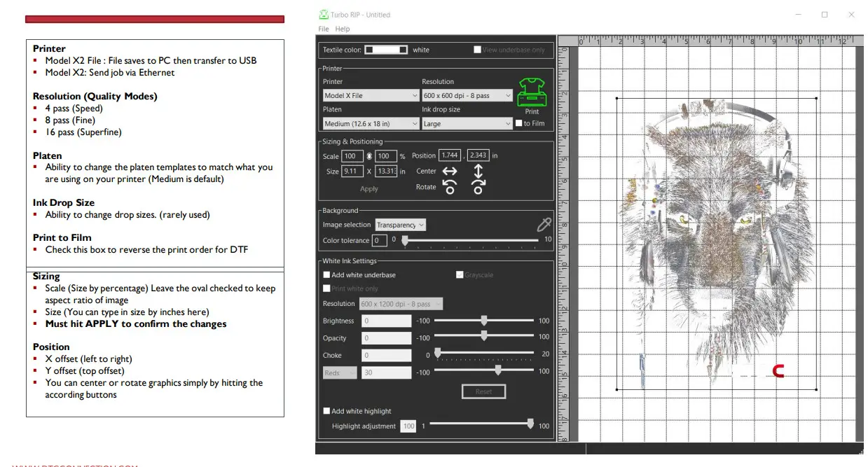This screenshot has width=868, height=467.
Task: Change Image selection from Transparency
Action: 400,225
